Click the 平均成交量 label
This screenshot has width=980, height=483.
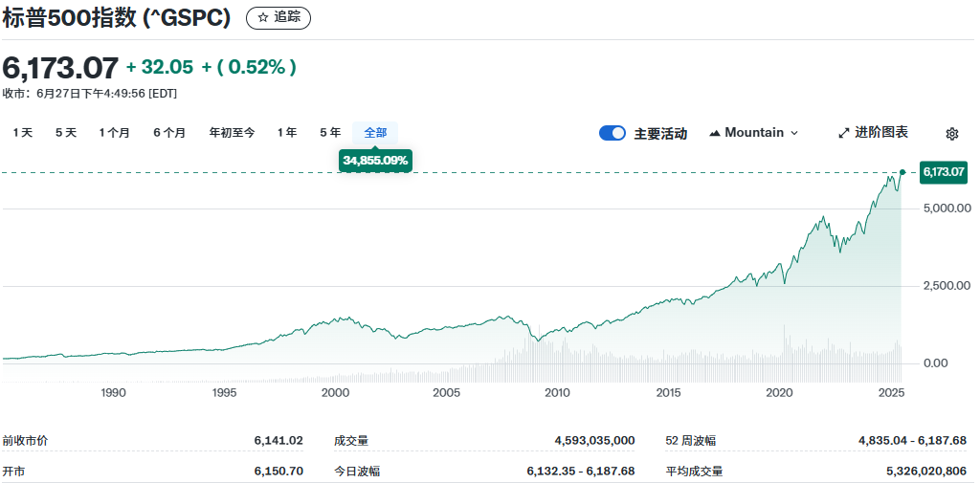(694, 472)
